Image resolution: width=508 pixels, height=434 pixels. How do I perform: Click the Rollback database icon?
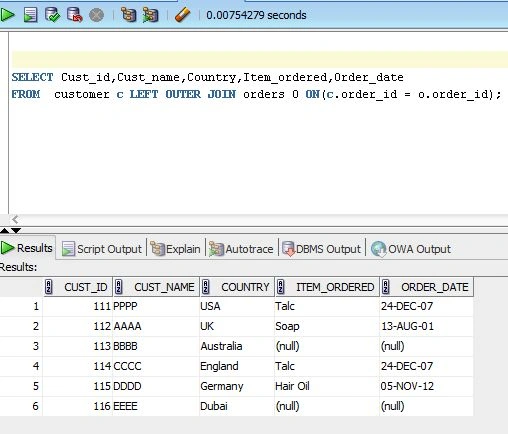coord(75,15)
